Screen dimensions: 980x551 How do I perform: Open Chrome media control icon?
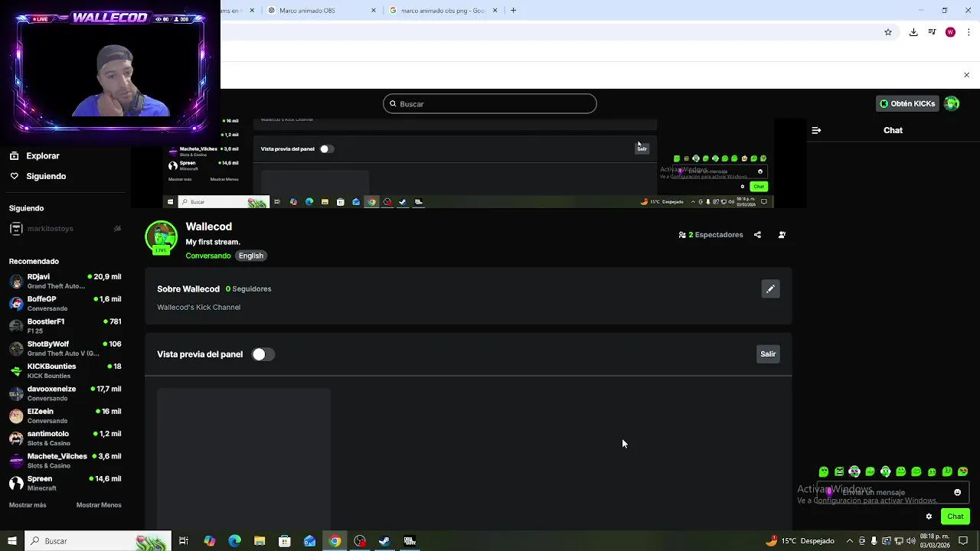(x=932, y=32)
